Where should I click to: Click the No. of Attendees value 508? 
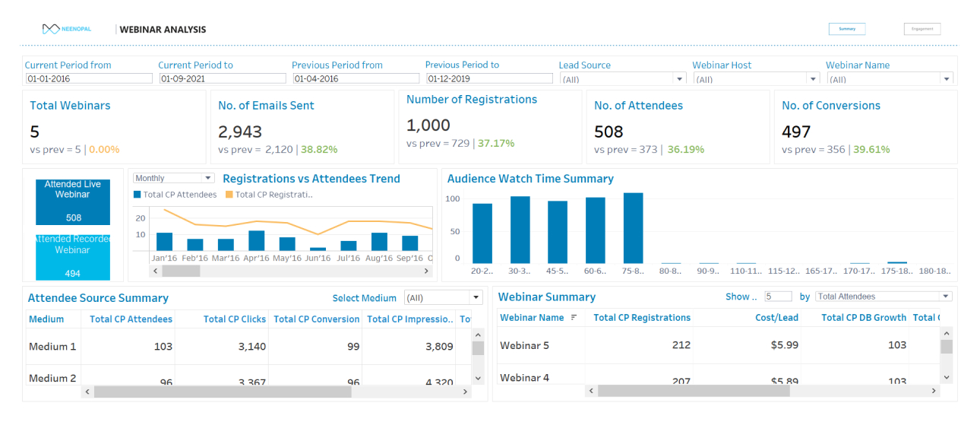click(x=609, y=132)
